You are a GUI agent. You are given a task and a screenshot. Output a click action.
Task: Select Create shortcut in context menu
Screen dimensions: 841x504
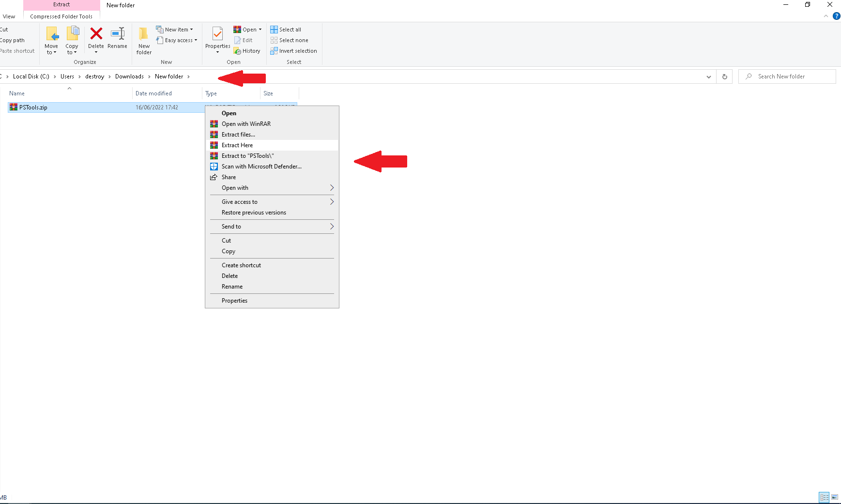pos(272,265)
